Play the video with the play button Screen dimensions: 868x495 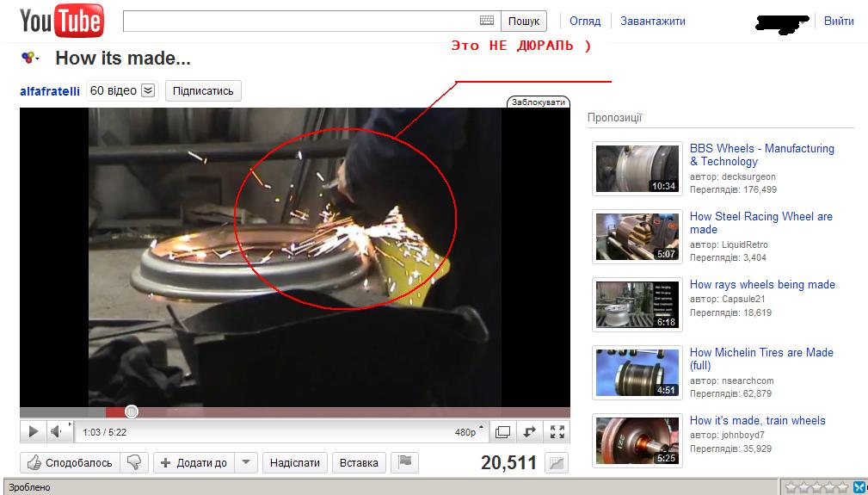33,431
